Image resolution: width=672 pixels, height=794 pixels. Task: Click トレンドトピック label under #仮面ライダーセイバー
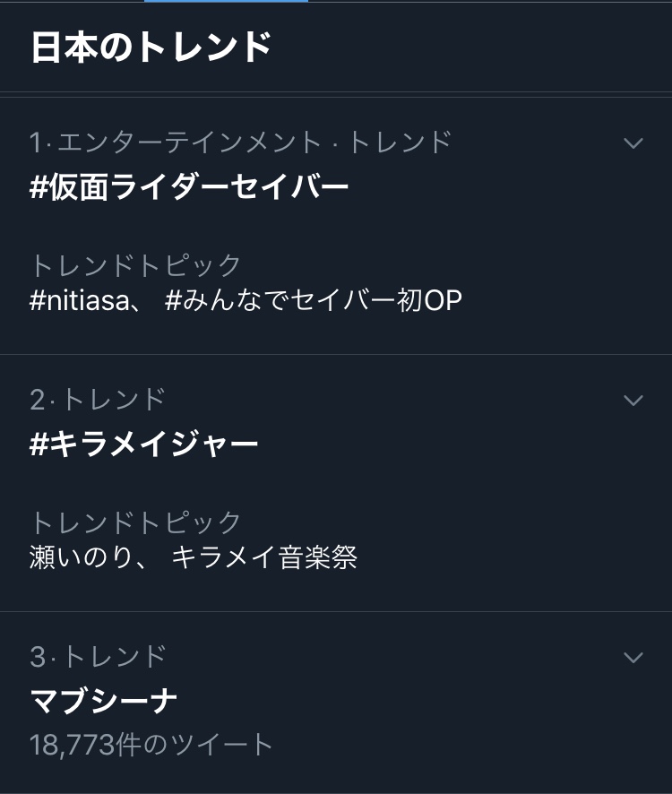[x=136, y=265]
